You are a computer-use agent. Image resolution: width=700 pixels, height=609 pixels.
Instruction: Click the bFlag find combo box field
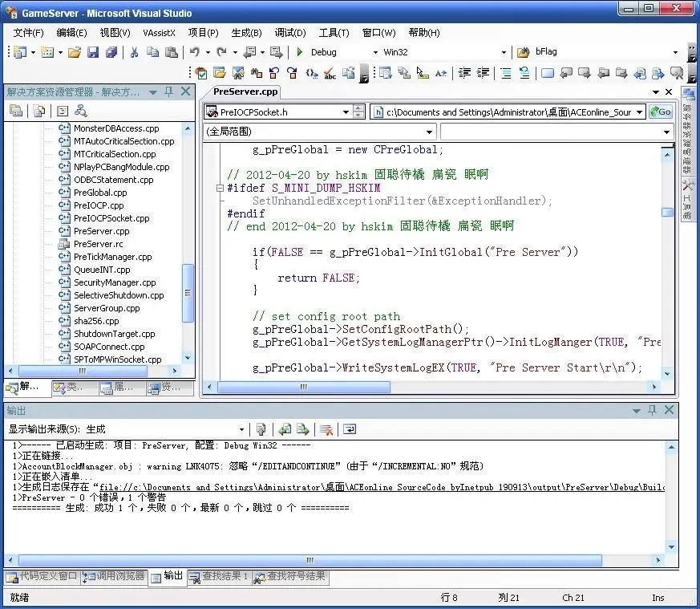pyautogui.click(x=602, y=52)
